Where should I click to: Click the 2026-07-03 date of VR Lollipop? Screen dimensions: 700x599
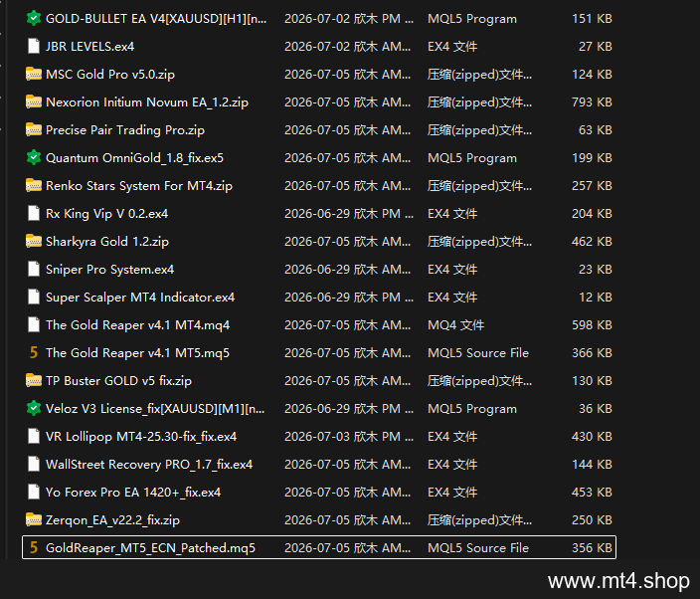349,437
